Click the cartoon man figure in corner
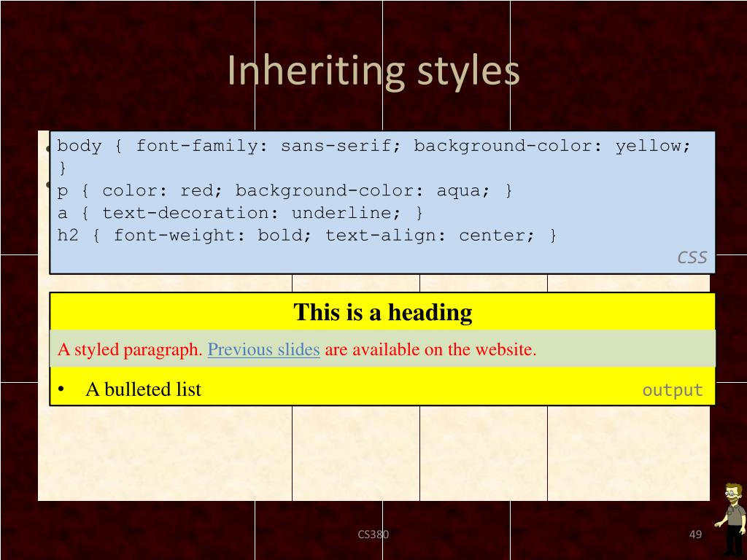The image size is (747, 560). [x=731, y=520]
